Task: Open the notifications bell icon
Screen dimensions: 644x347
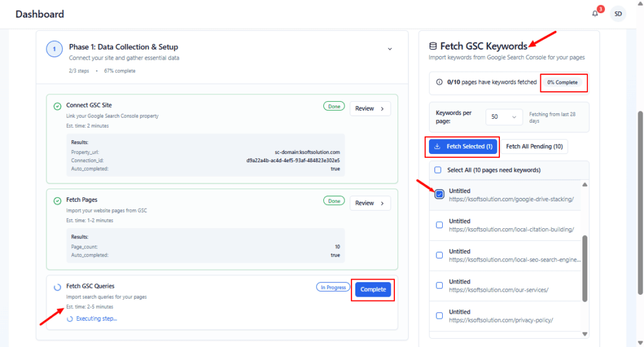Action: (x=595, y=14)
